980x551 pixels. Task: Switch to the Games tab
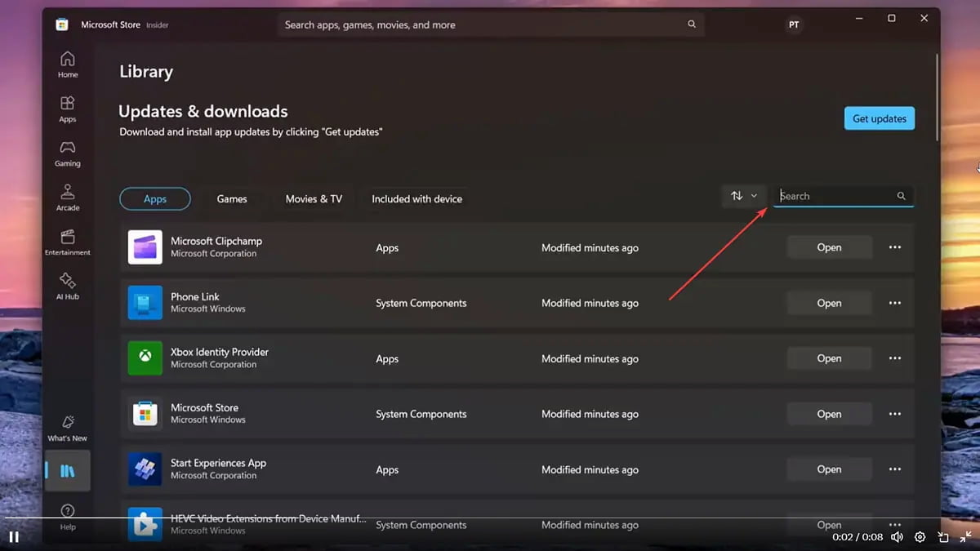pos(232,198)
